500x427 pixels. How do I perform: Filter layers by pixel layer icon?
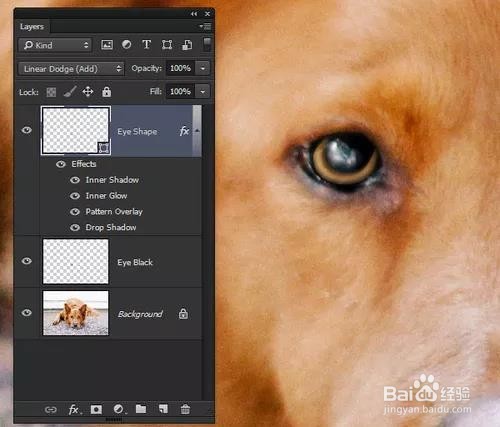(x=107, y=45)
